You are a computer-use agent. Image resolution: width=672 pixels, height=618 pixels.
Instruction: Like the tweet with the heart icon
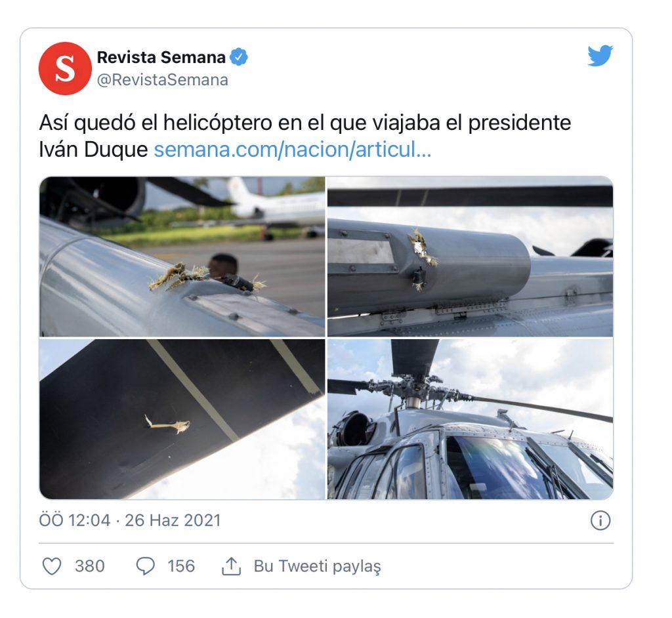click(52, 566)
